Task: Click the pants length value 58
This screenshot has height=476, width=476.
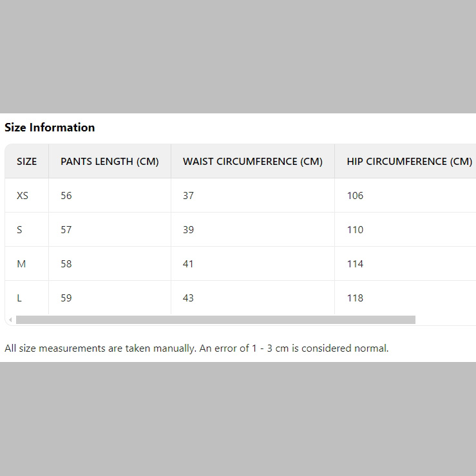Action: pyautogui.click(x=66, y=264)
